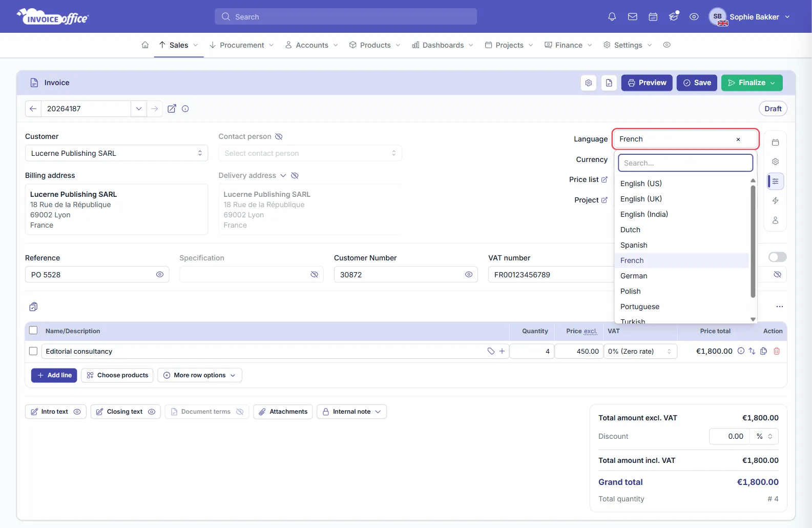Go to the previous invoice arrow
Viewport: 812px width, 528px height.
pyautogui.click(x=33, y=109)
